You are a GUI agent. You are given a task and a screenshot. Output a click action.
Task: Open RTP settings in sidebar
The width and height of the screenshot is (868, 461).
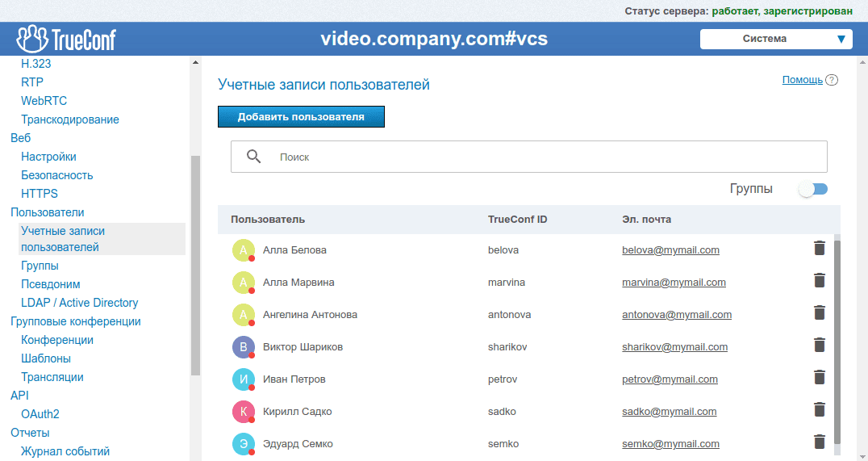pyautogui.click(x=32, y=82)
